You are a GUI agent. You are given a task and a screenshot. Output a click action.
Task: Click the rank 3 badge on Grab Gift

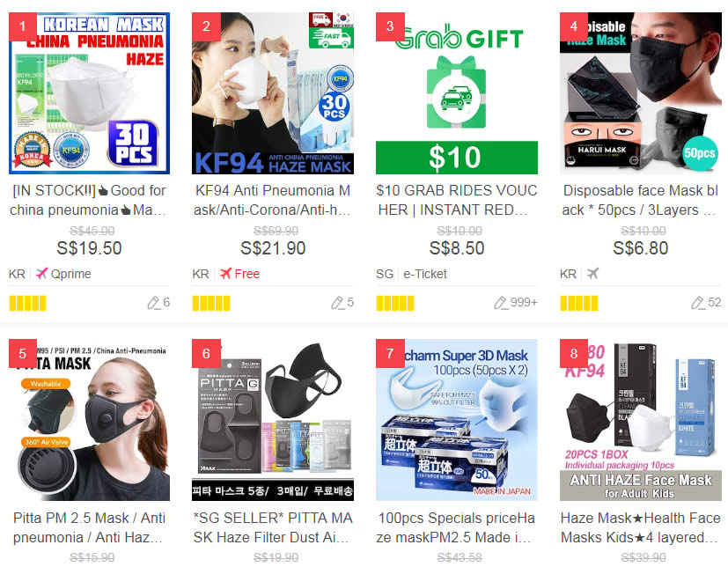pos(390,26)
